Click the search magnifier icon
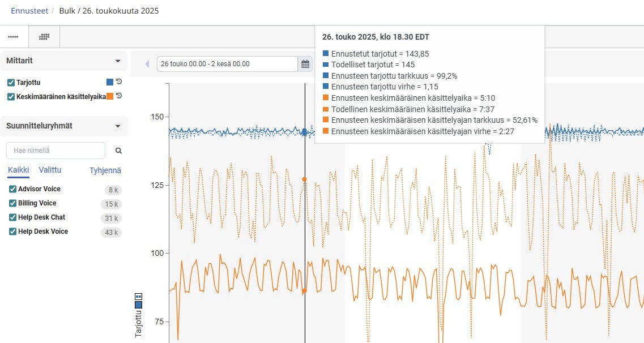The image size is (644, 343). click(118, 151)
